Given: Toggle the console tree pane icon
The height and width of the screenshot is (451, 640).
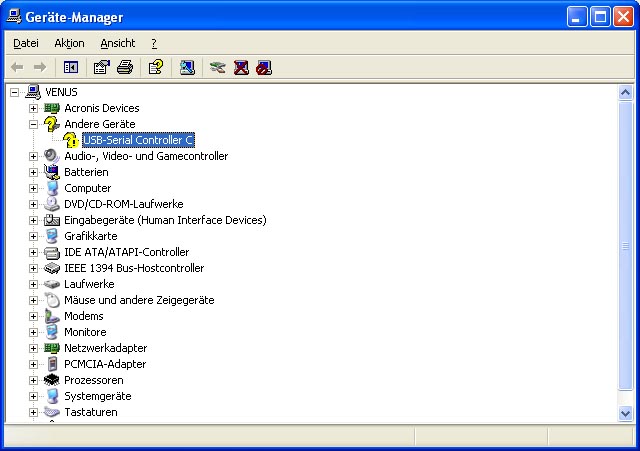Looking at the screenshot, I should (71, 67).
